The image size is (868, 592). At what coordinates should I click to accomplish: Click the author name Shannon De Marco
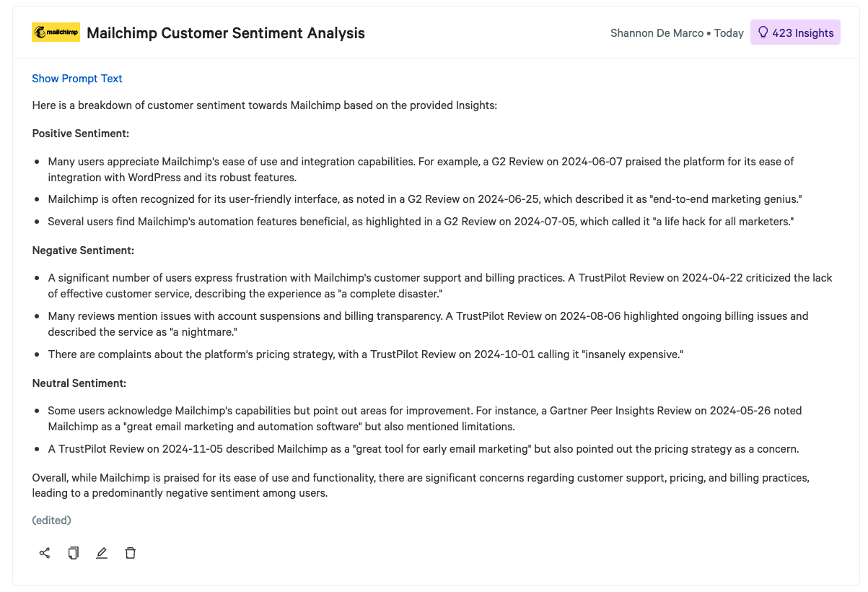click(657, 33)
